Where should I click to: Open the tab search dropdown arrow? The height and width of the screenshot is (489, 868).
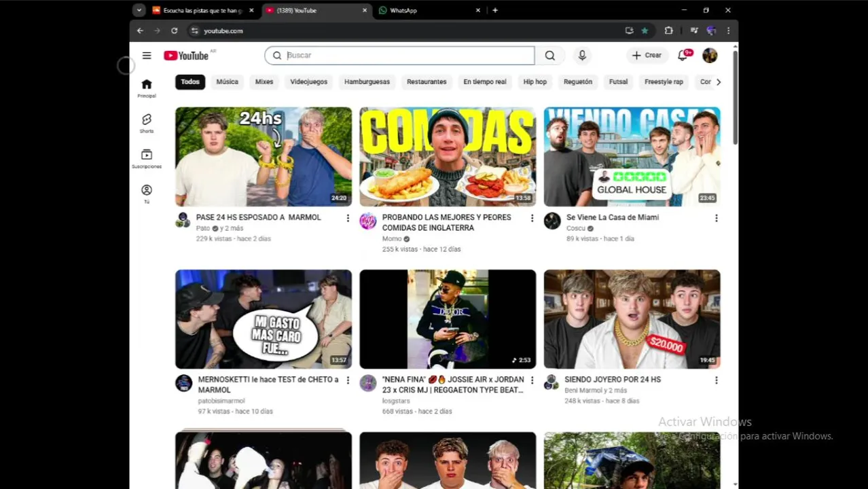click(x=139, y=10)
